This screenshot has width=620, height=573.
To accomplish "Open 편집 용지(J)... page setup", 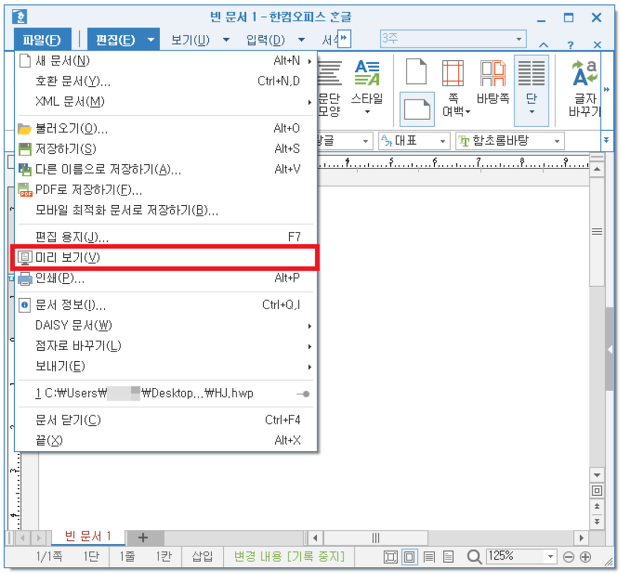I will click(x=165, y=237).
